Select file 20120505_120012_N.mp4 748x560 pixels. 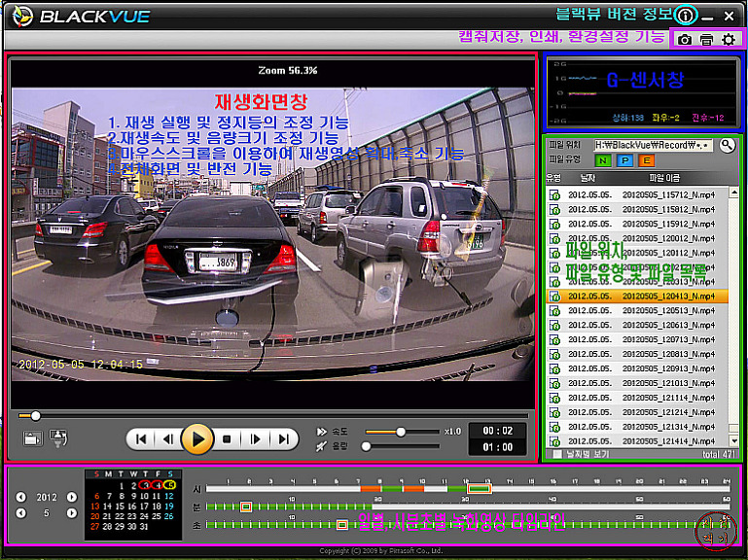click(x=637, y=238)
